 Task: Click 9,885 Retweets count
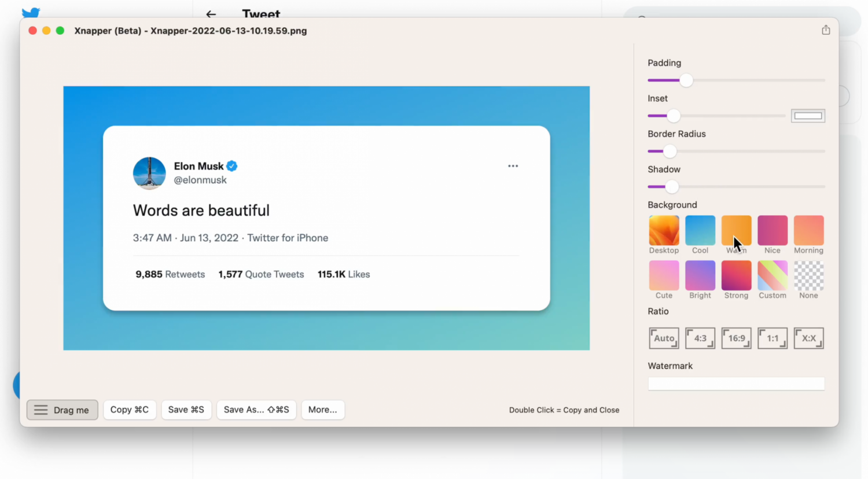point(170,274)
